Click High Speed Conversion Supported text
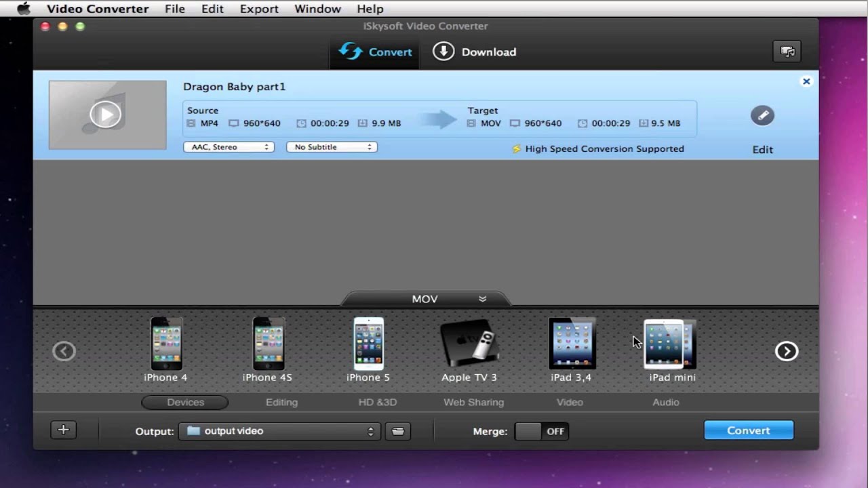The width and height of the screenshot is (868, 488). pyautogui.click(x=604, y=148)
